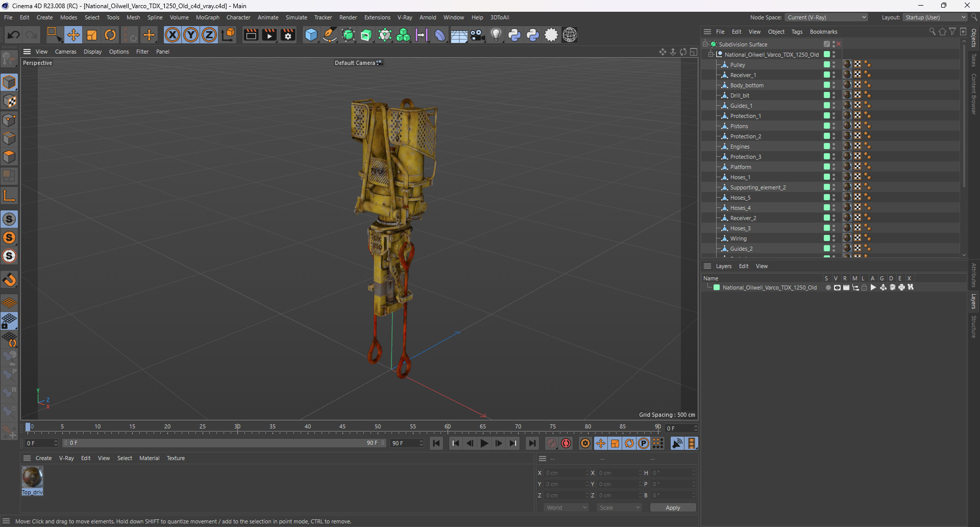Select the Top_driv material thumbnail
The height and width of the screenshot is (527, 980).
coord(32,477)
